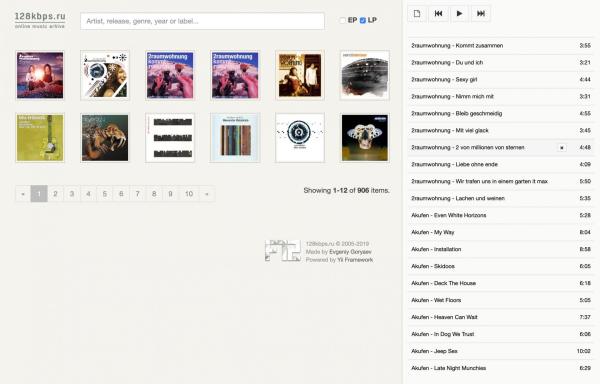
Task: Start playback with play button
Action: tap(460, 14)
